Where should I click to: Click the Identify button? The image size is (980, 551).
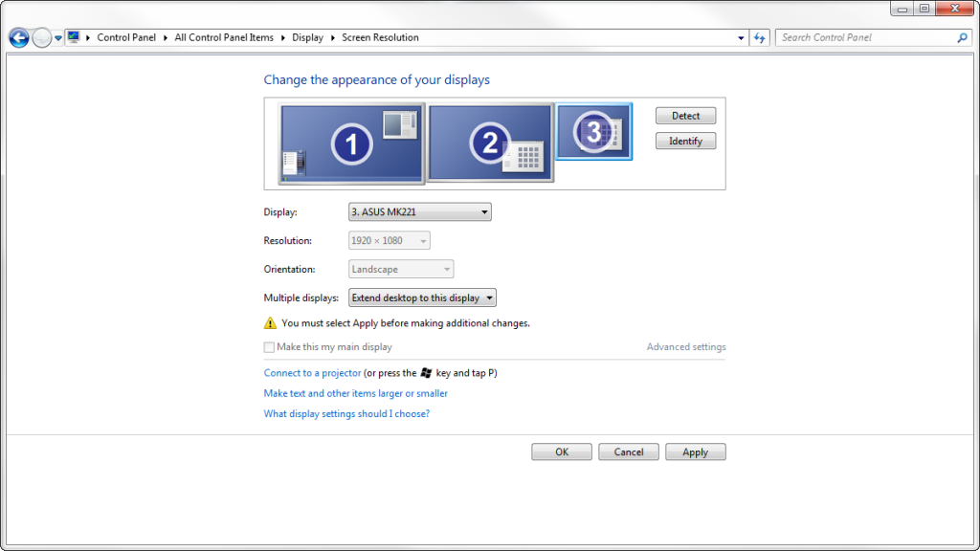click(x=685, y=142)
